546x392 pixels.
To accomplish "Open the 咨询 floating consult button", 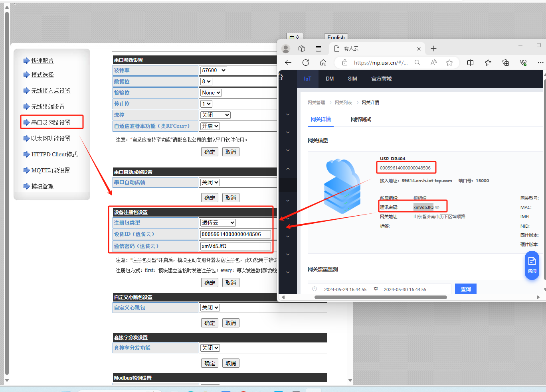I will (532, 266).
